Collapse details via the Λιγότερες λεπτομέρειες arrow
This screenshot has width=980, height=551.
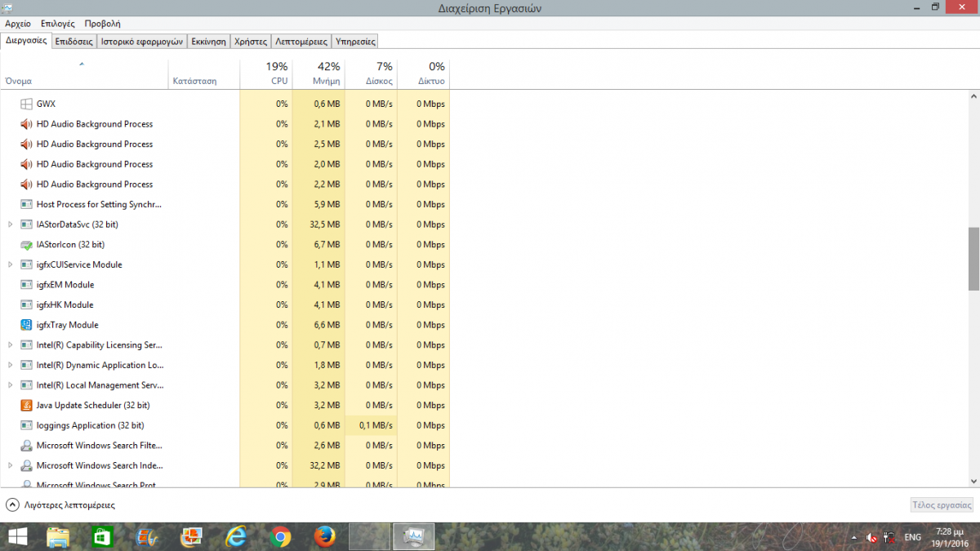click(x=12, y=505)
